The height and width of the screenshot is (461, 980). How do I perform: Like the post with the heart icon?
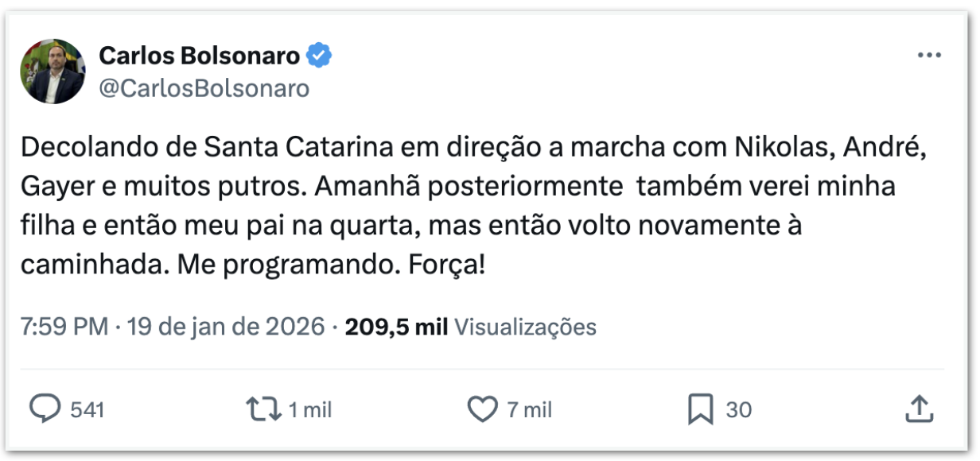[481, 409]
